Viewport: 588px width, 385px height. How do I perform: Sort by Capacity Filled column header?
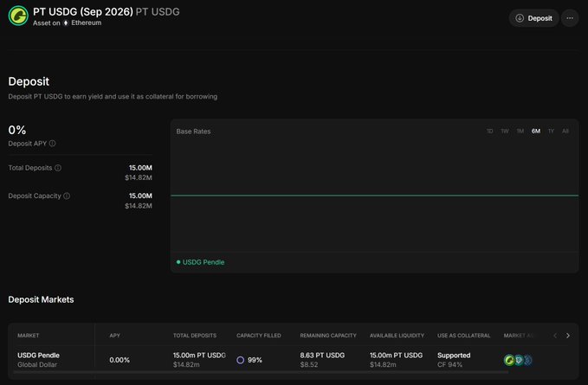click(x=259, y=336)
